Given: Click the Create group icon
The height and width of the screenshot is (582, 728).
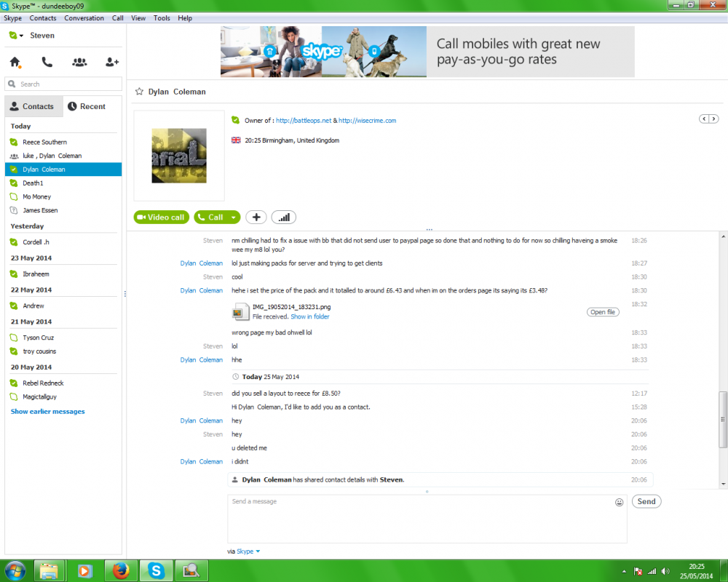Looking at the screenshot, I should click(x=79, y=63).
